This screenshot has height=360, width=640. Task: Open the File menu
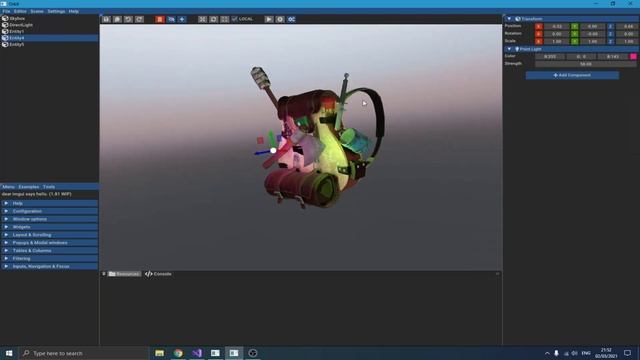tap(6, 11)
